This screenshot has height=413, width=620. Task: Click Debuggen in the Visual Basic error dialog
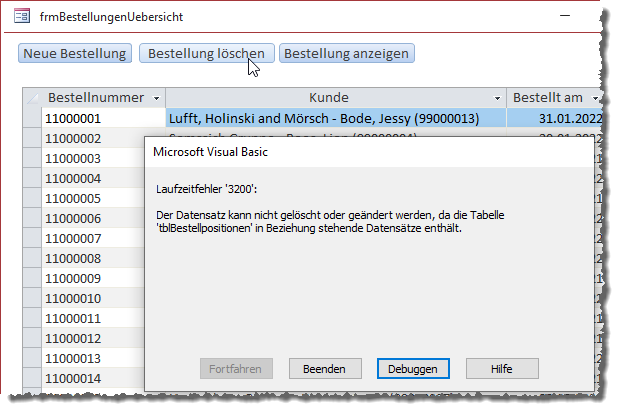tap(413, 369)
